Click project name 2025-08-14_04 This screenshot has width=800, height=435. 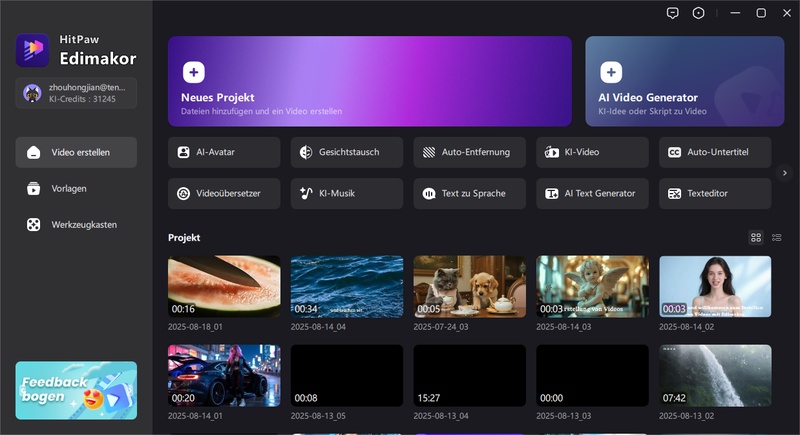point(318,327)
